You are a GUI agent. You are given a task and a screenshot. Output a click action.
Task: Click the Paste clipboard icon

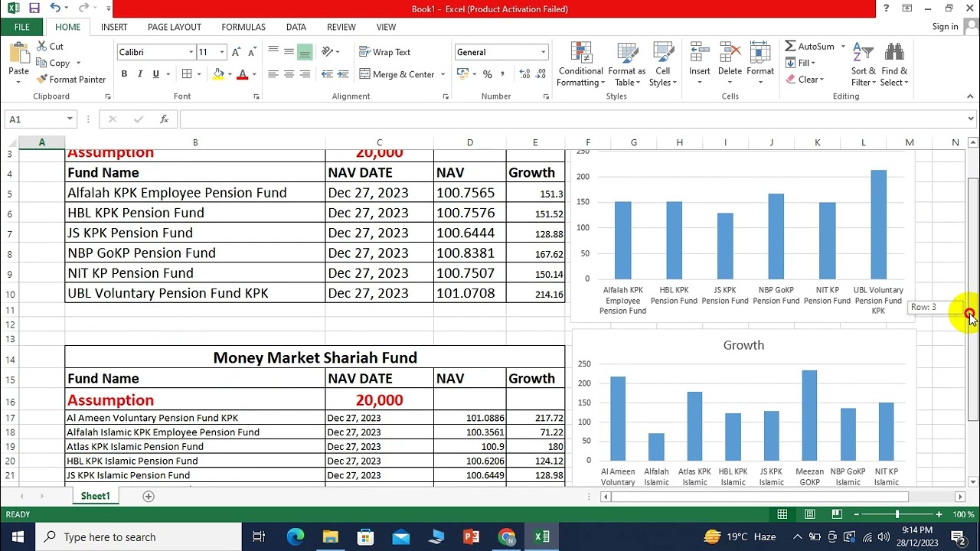(x=18, y=54)
